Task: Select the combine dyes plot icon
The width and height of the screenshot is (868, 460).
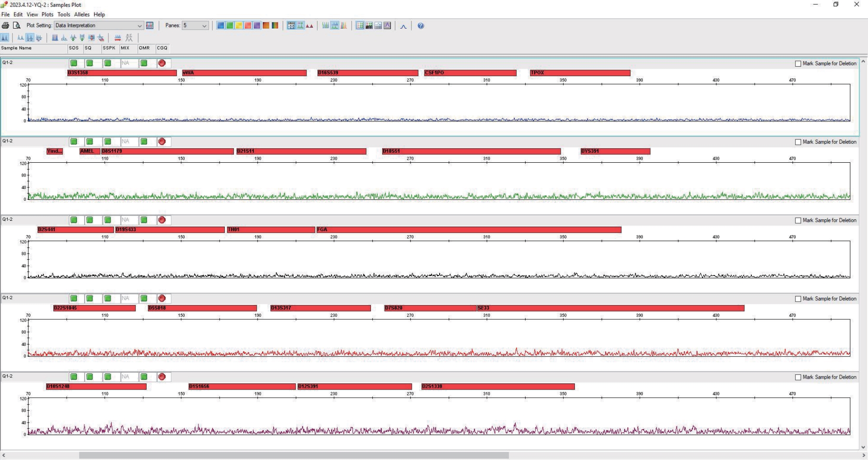Action: pos(325,26)
